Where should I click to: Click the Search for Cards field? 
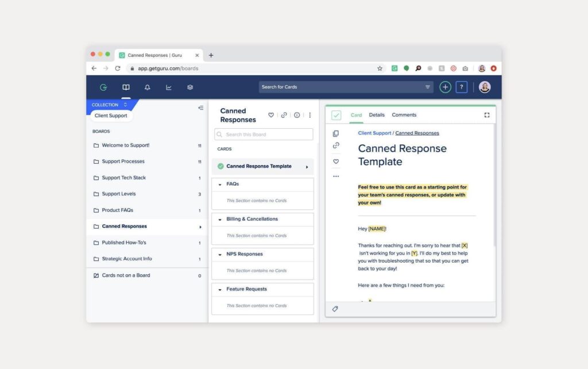[x=345, y=86]
